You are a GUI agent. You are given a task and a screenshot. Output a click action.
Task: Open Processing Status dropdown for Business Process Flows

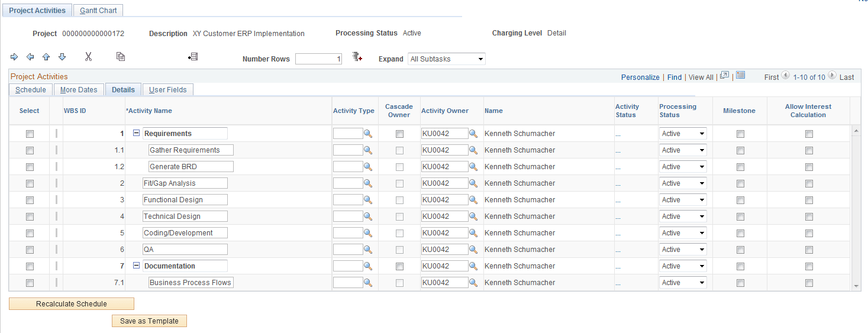683,283
